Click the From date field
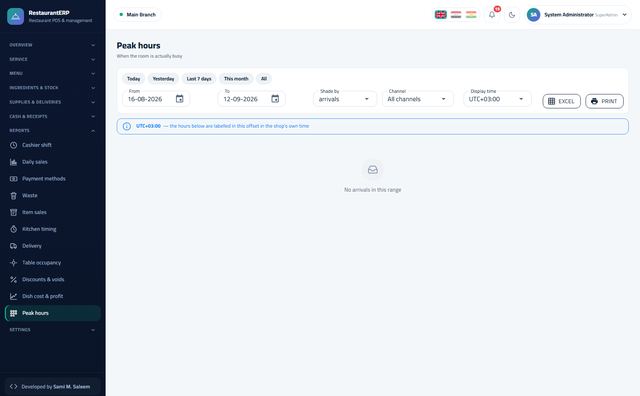Image resolution: width=640 pixels, height=396 pixels. 156,99
